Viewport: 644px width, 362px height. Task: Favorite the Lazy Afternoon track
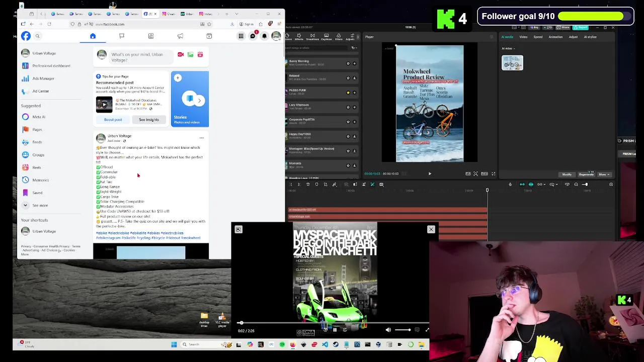point(348,107)
